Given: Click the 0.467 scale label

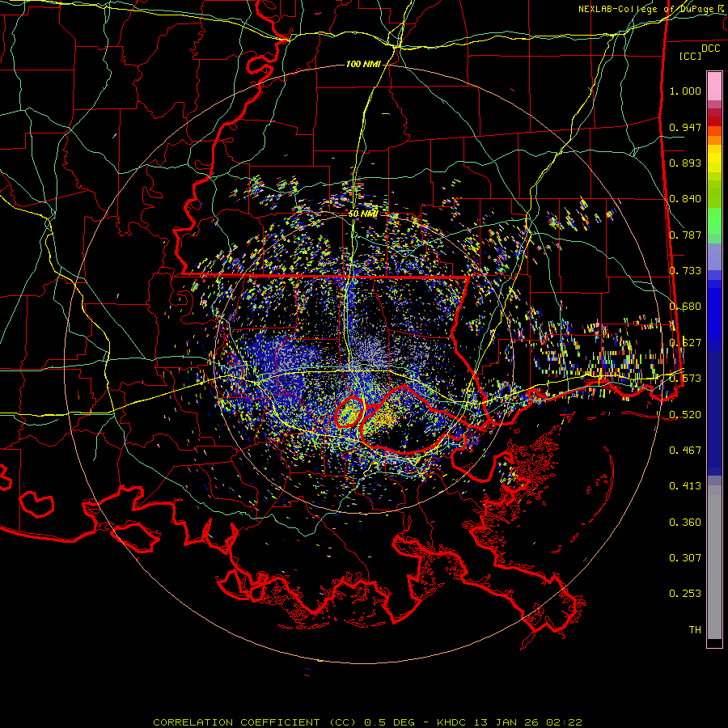Looking at the screenshot, I should (x=685, y=450).
